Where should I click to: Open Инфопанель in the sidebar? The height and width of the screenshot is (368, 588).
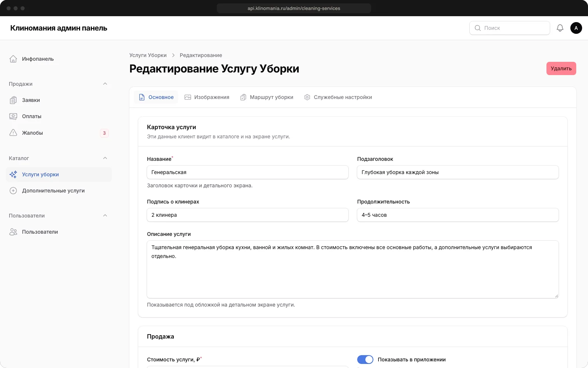(59, 59)
